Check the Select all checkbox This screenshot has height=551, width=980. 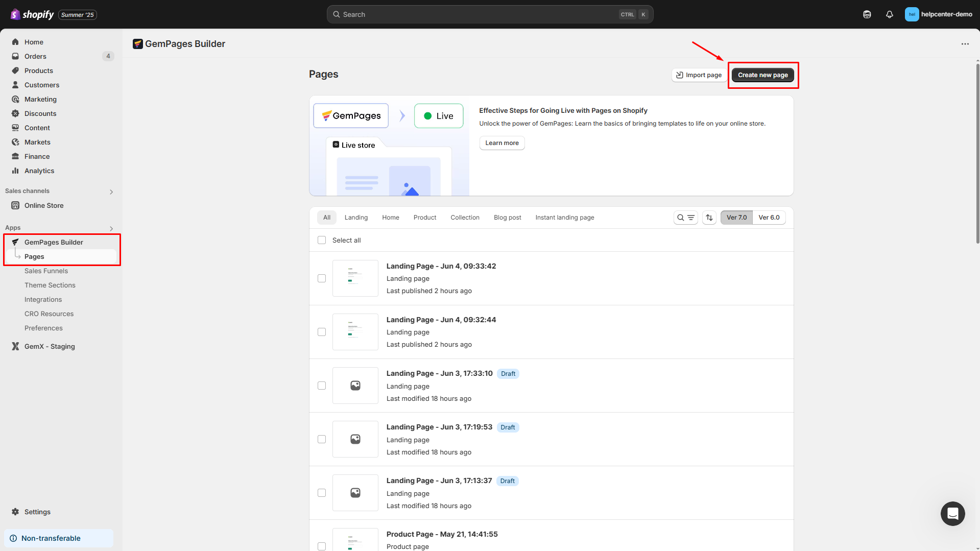(321, 240)
